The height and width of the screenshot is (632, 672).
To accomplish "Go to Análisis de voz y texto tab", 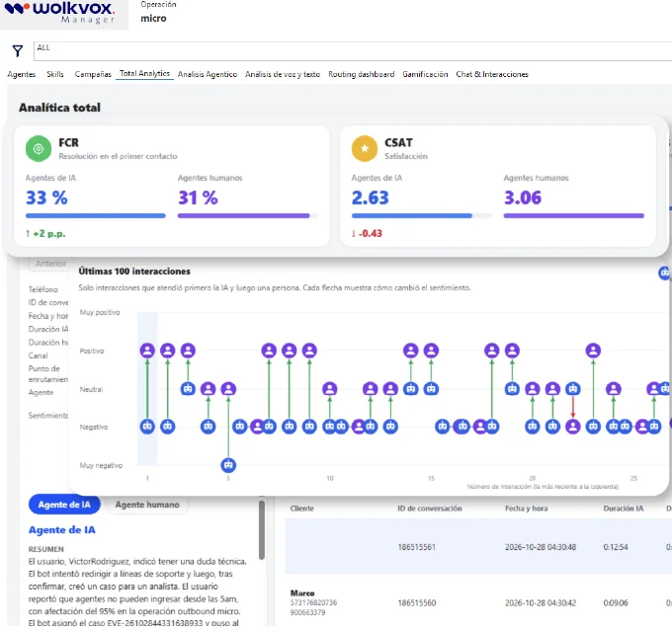I will coord(283,74).
